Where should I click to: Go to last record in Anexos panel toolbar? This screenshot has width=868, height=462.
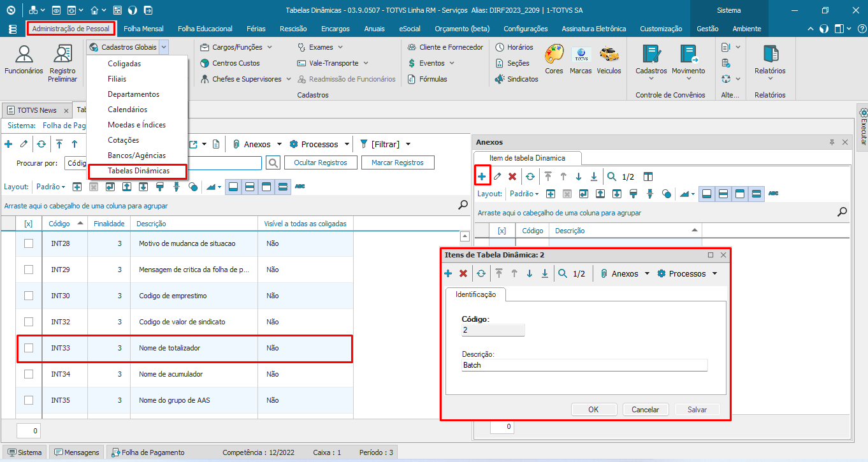pos(594,177)
